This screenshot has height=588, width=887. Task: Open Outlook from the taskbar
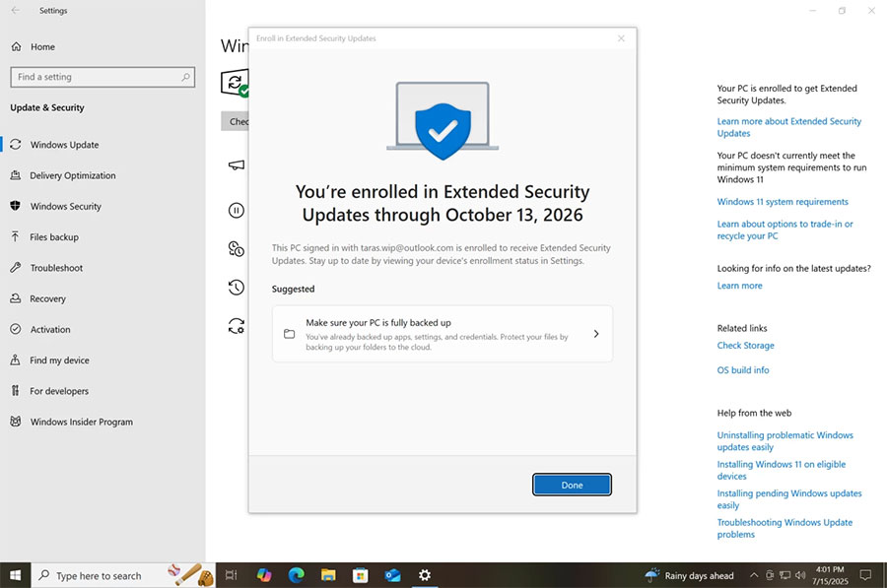392,575
